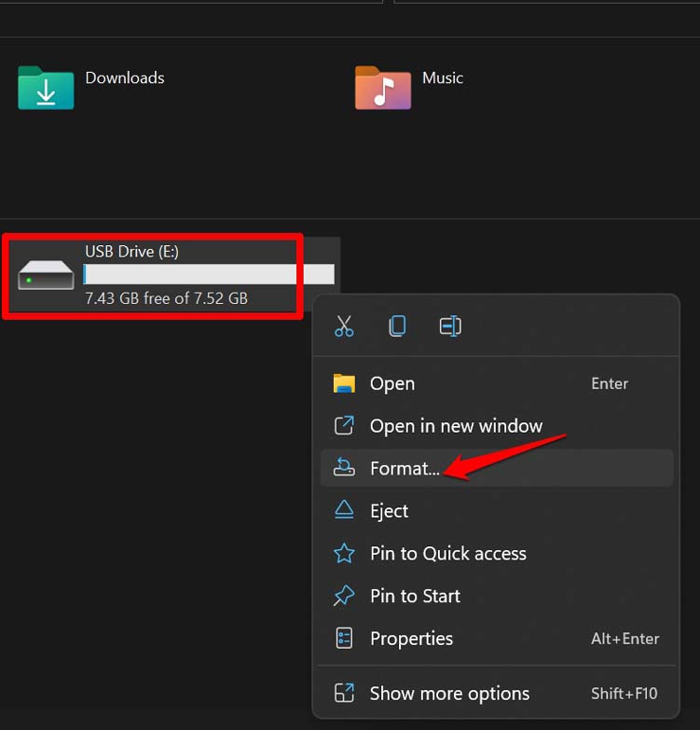Screen dimensions: 700x730
Task: Click the USB Drive (E:) name label
Action: click(131, 252)
